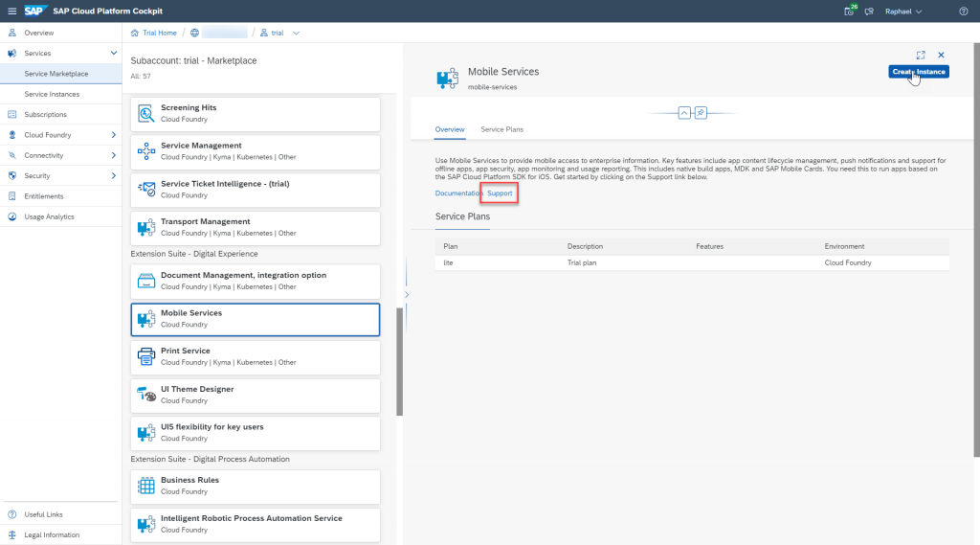This screenshot has height=545, width=980.
Task: Open the feedback chat icon in header
Action: tap(869, 11)
